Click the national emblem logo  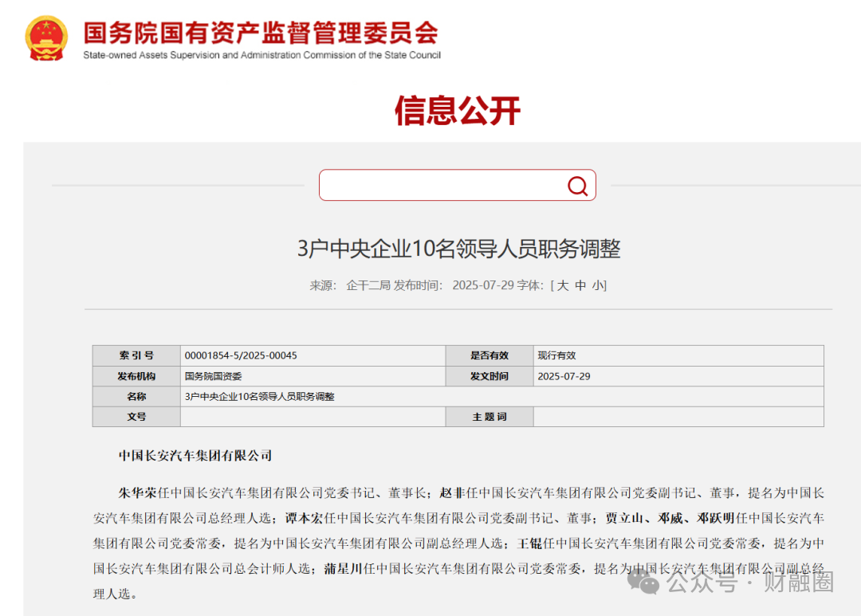[47, 38]
